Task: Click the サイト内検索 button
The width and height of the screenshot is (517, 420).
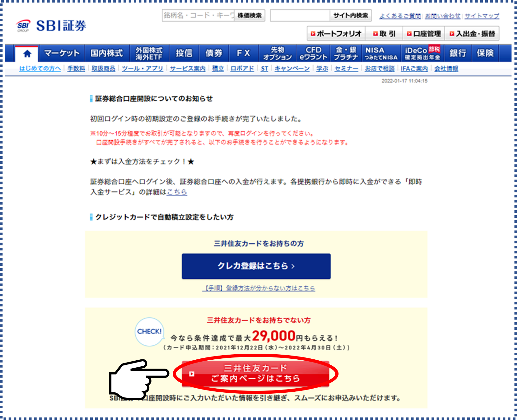Action: [351, 15]
